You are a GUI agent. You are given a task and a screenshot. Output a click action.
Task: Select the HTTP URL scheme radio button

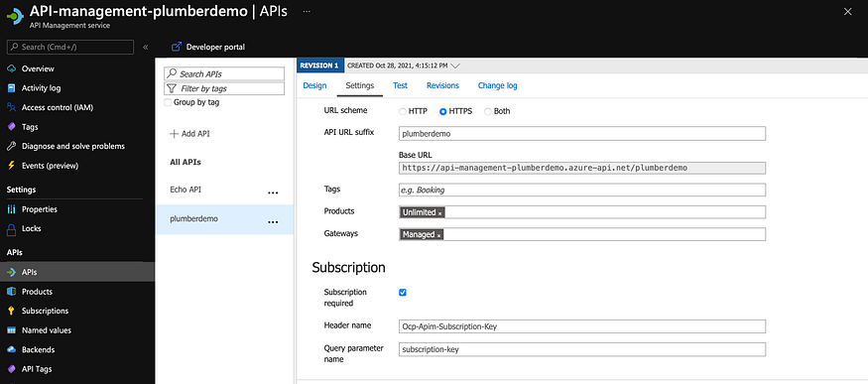coord(403,111)
